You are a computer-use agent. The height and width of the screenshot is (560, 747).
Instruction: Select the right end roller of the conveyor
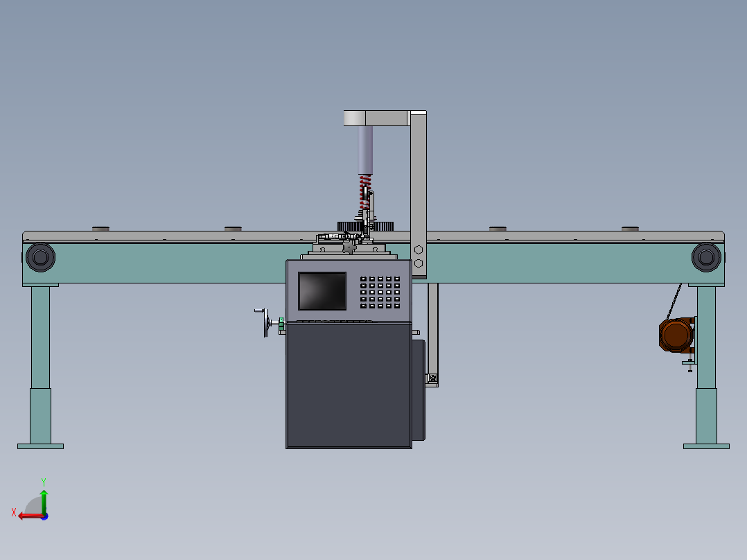tap(706, 257)
